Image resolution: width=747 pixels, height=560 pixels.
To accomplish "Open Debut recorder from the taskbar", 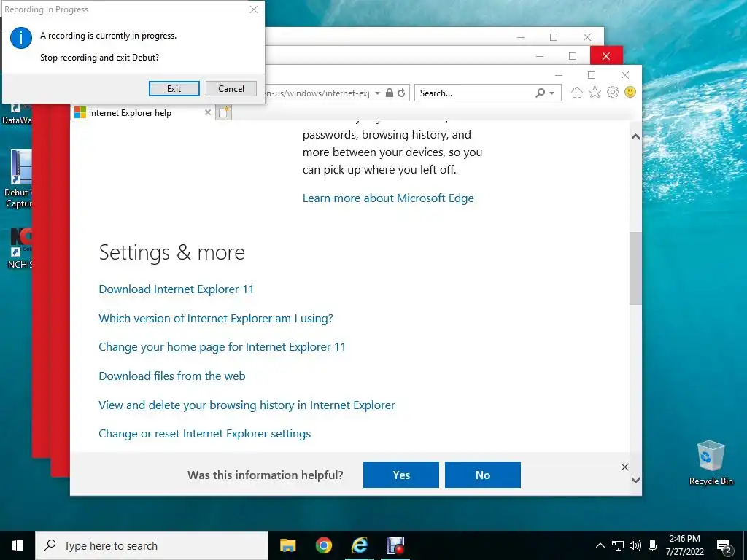I will [395, 545].
